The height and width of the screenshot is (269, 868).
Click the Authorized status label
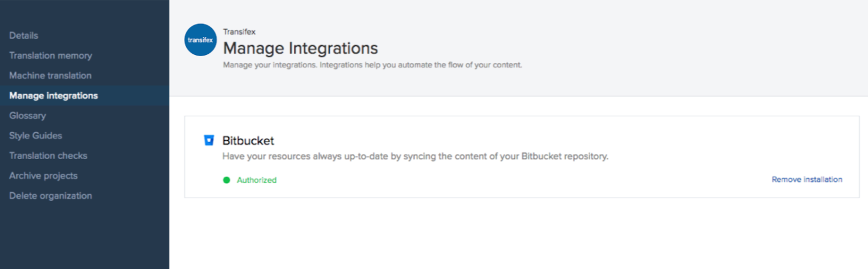click(x=257, y=180)
